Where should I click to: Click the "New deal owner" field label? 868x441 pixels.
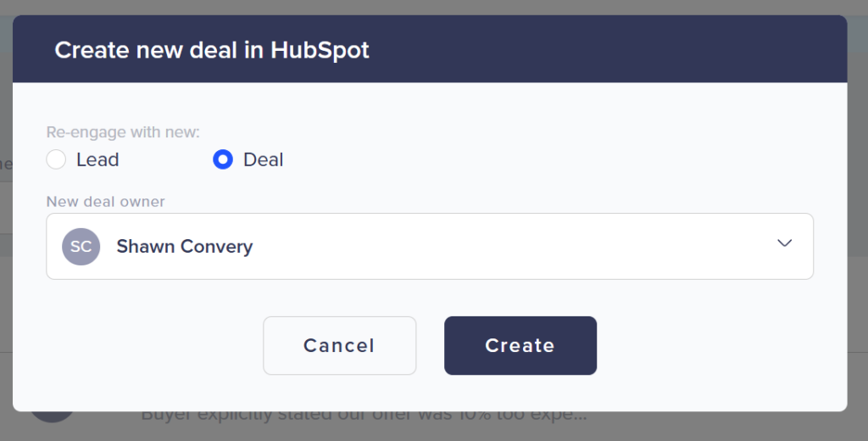[106, 202]
